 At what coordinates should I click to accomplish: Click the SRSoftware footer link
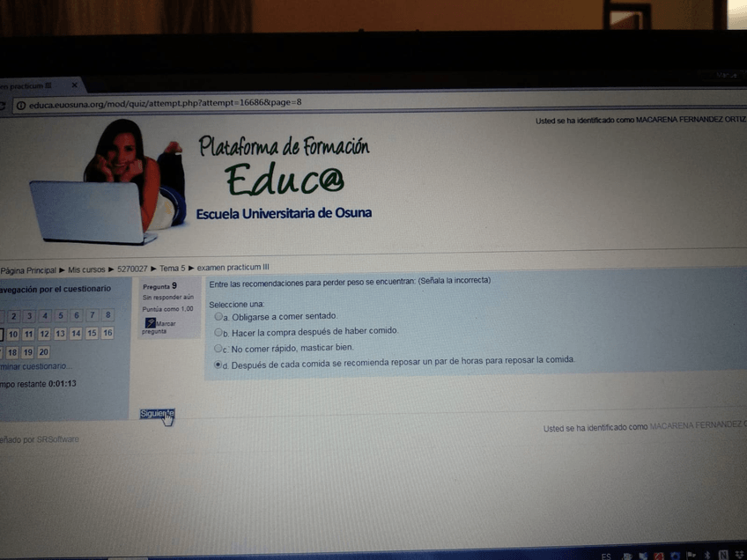point(57,439)
